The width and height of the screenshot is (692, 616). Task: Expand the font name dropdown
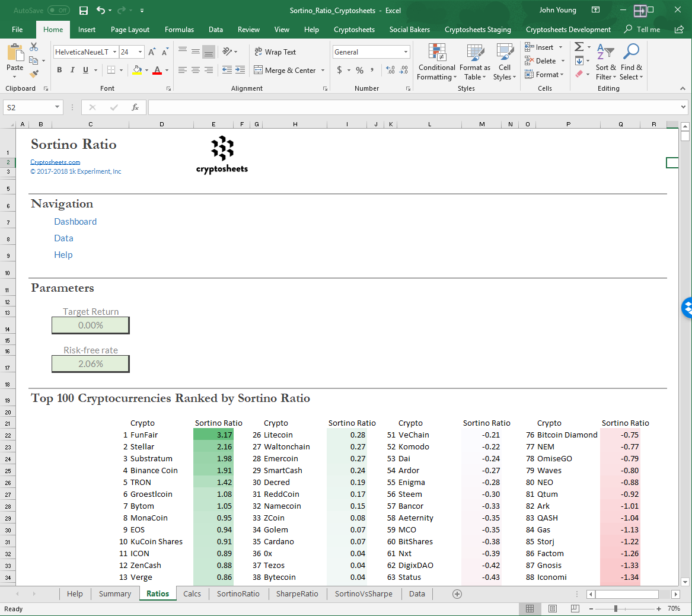click(x=114, y=52)
